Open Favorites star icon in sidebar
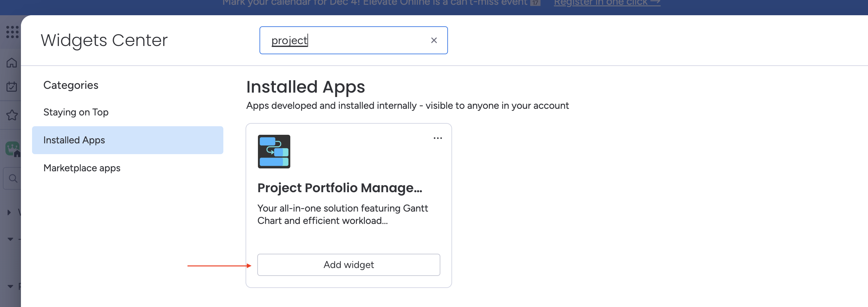This screenshot has height=307, width=868. pyautogui.click(x=12, y=115)
